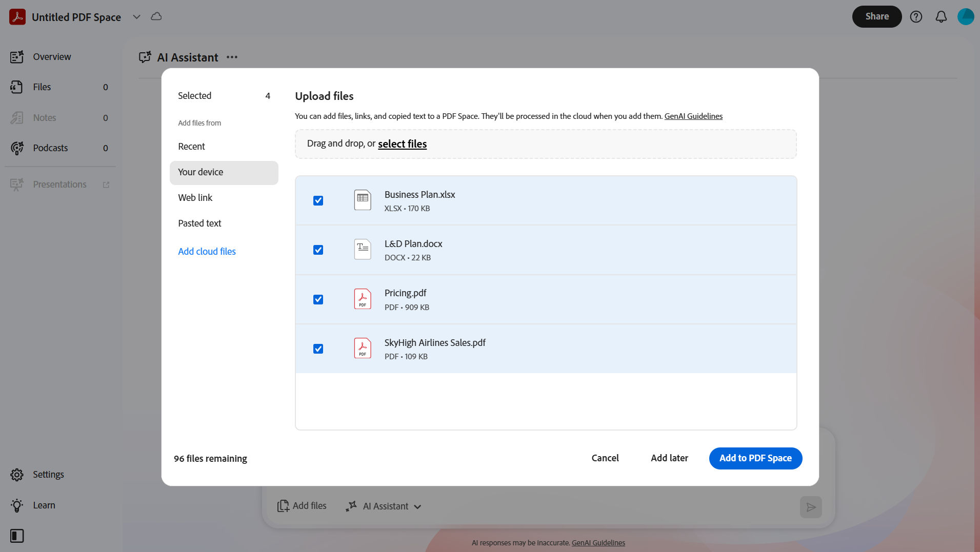Open the Learn menu label
980x552 pixels.
(44, 505)
